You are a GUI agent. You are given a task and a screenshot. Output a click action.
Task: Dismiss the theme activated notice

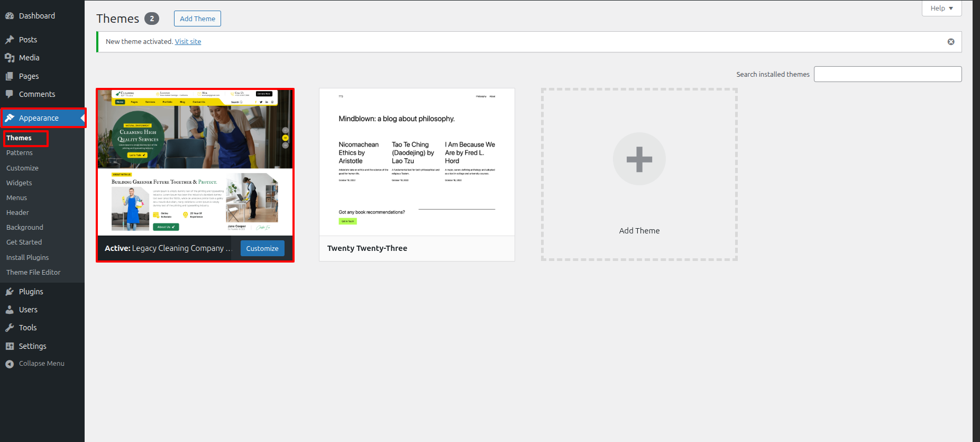pyautogui.click(x=950, y=42)
